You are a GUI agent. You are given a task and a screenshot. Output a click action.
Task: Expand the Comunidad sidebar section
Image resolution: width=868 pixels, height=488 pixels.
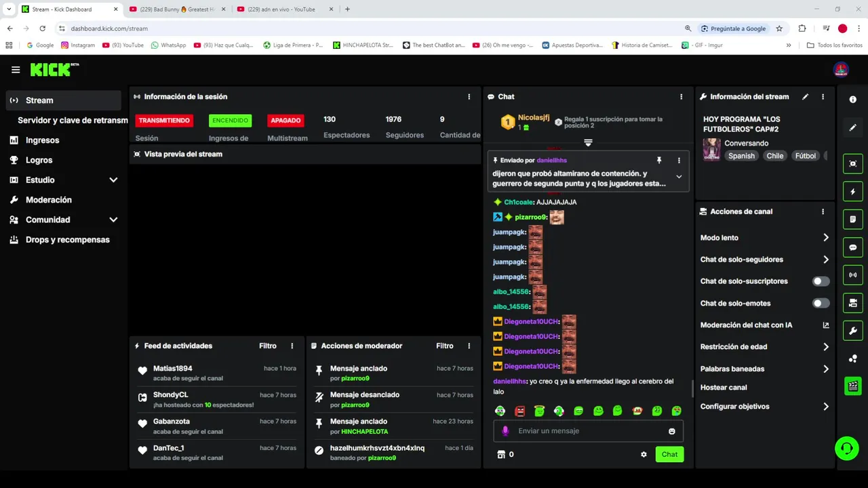tap(113, 220)
